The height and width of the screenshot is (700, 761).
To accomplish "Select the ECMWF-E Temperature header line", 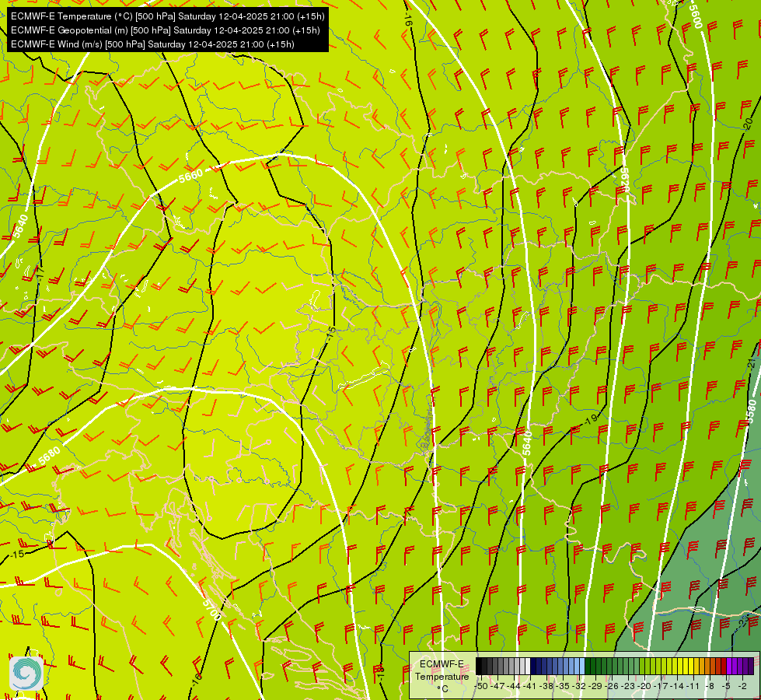I will [167, 16].
